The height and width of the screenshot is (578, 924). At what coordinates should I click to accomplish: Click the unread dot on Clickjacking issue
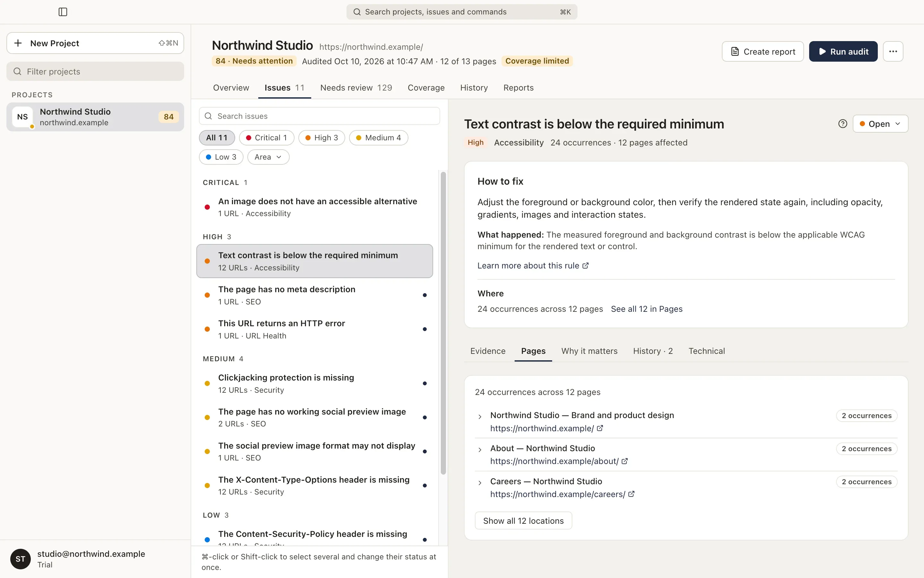(x=424, y=383)
